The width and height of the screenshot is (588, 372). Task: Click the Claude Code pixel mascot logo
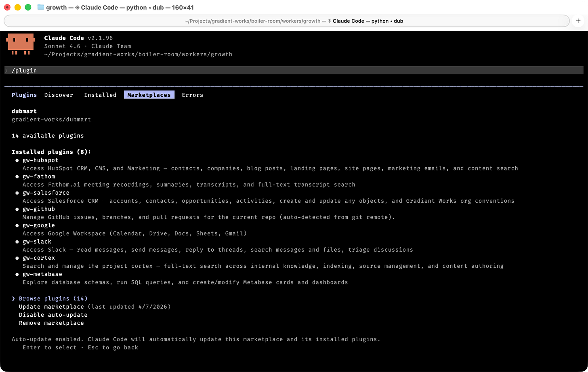[20, 44]
